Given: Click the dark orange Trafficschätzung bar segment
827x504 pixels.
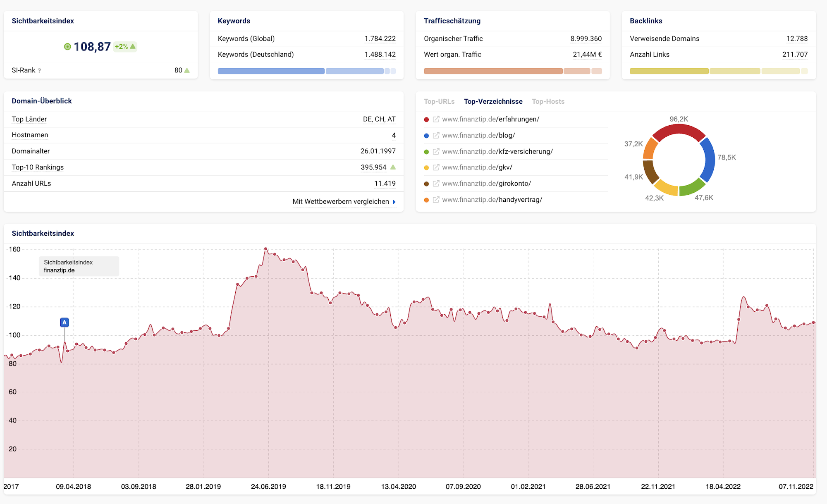Looking at the screenshot, I should pyautogui.click(x=493, y=71).
